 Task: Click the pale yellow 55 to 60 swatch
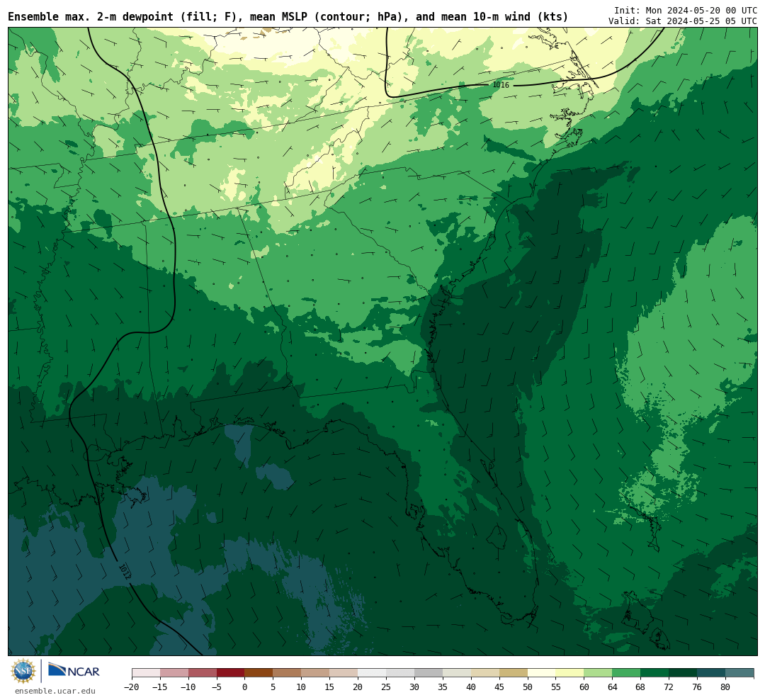(x=570, y=673)
